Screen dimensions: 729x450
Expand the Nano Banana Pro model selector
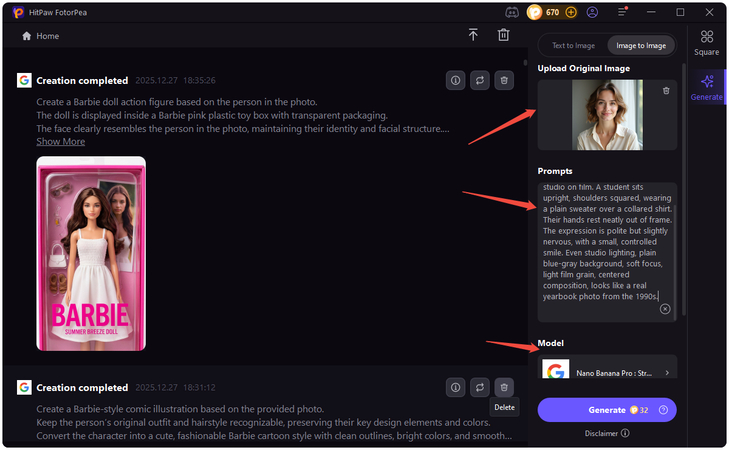(x=607, y=367)
